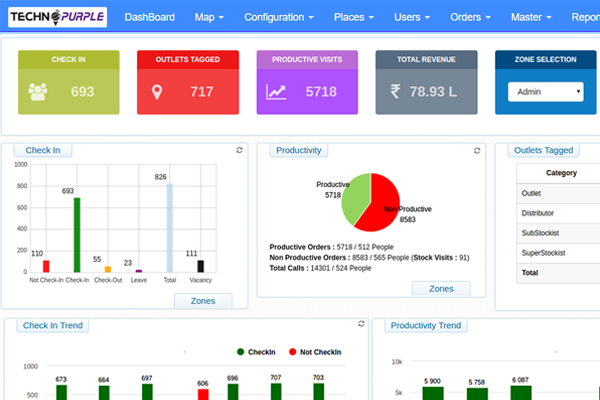Select the Outlets Tagged panel tab

point(543,150)
